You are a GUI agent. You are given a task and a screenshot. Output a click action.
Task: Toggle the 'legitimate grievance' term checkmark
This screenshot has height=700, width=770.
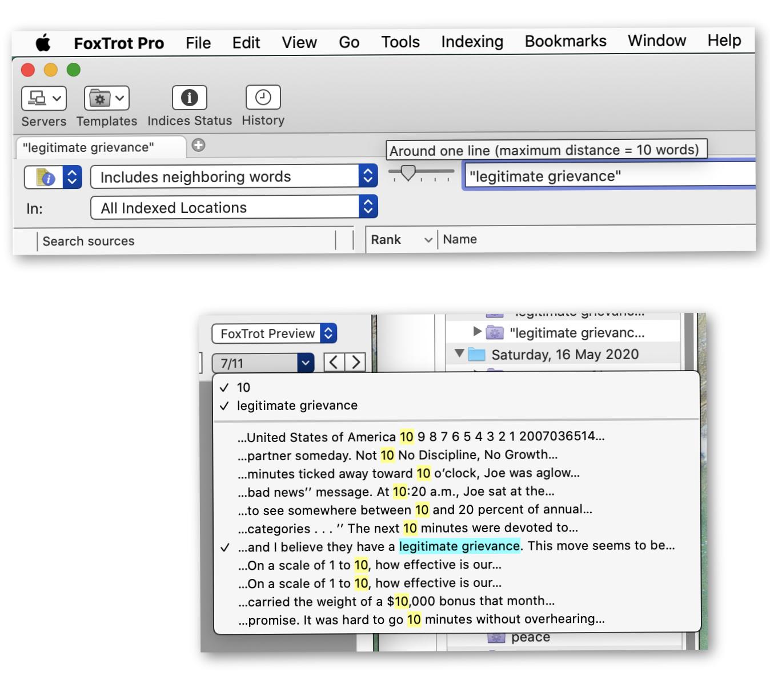(x=297, y=406)
